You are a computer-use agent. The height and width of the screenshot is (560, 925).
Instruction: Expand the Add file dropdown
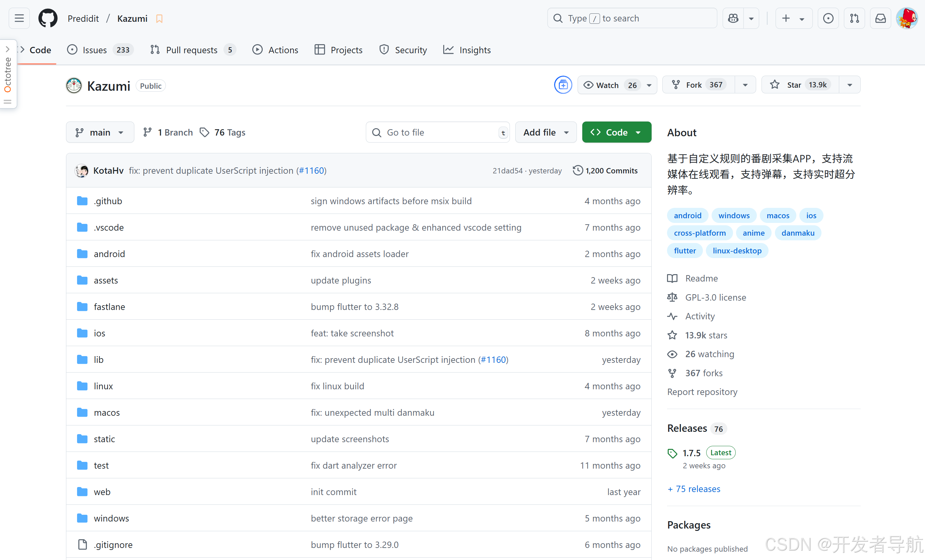pyautogui.click(x=545, y=133)
